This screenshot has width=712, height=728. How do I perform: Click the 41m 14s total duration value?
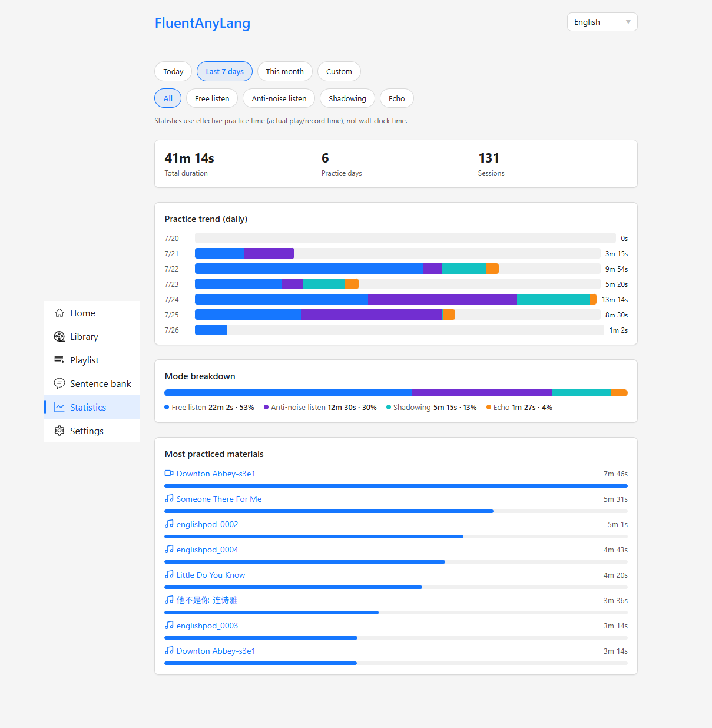(x=190, y=158)
